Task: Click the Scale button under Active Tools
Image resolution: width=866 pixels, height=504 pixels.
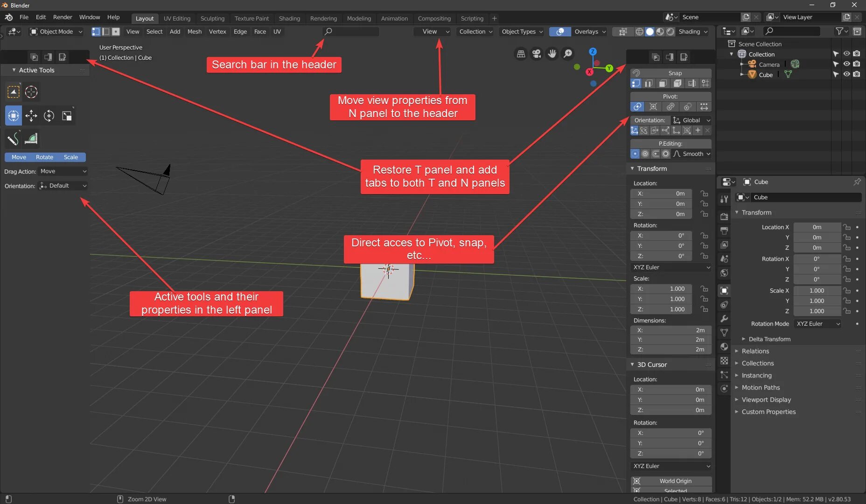Action: tap(70, 157)
